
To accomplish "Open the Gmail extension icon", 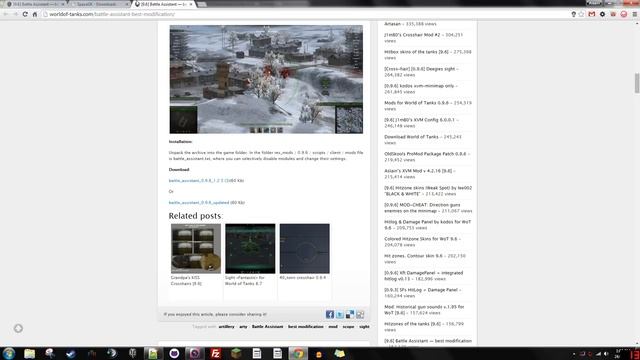I will tap(592, 14).
